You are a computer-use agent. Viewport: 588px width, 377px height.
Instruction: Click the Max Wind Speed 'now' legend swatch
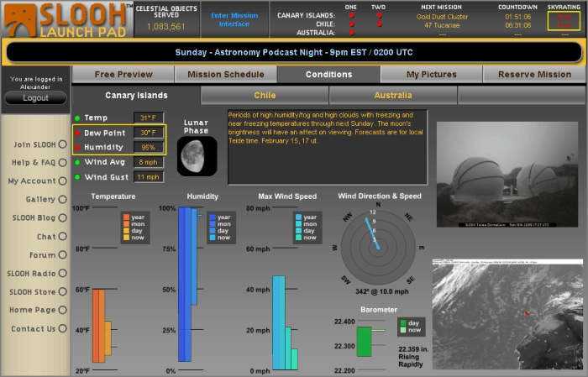(298, 238)
